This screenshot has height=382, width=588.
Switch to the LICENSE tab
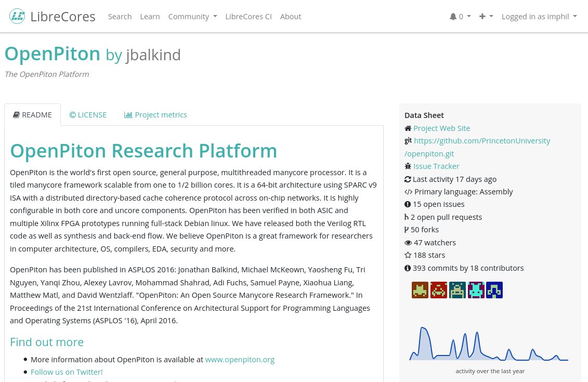(88, 115)
